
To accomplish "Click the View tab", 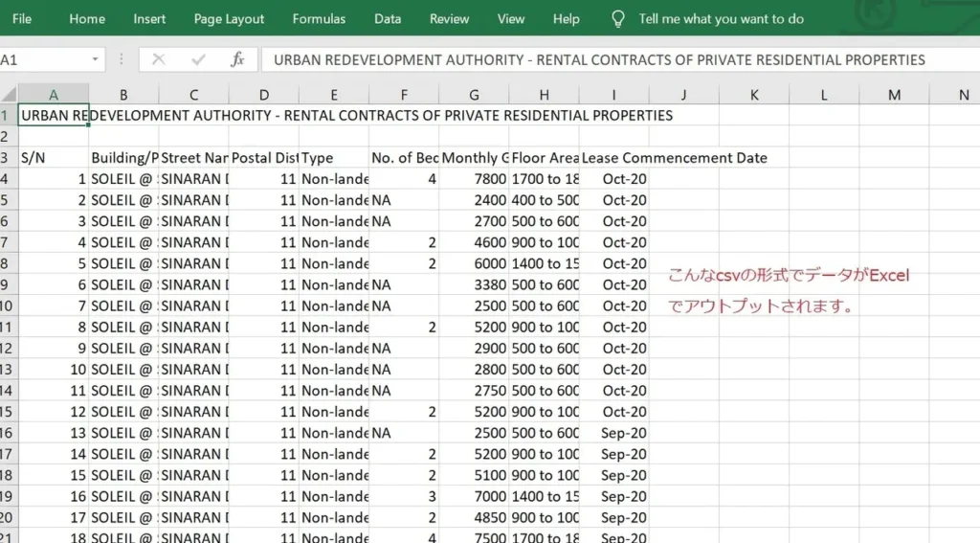I will (511, 19).
